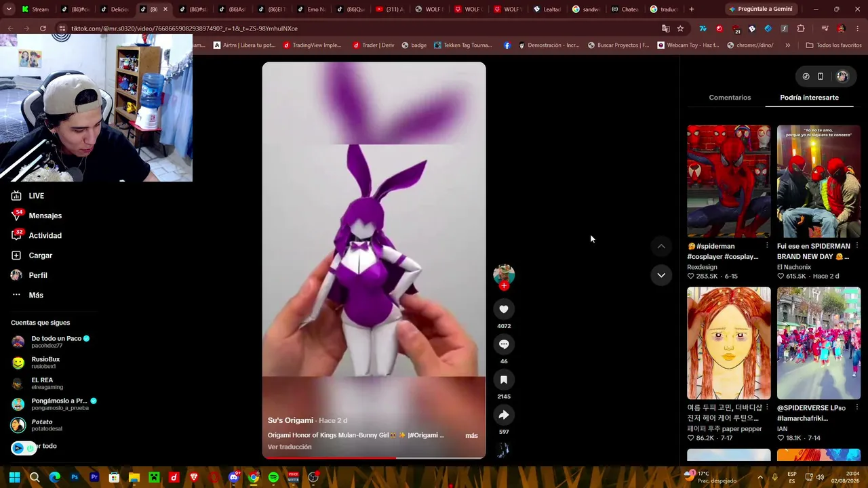868x488 pixels.
Task: Open the Ver todo accounts toggle pill
Action: tap(24, 448)
